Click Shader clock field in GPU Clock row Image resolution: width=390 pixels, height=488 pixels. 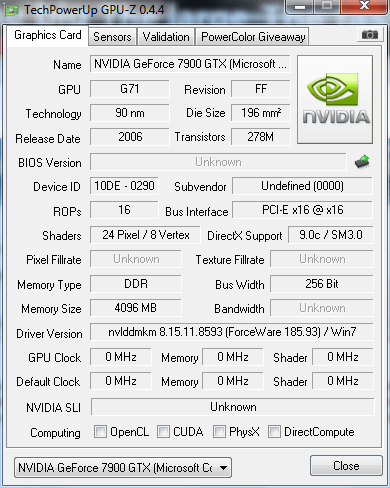[x=343, y=357]
